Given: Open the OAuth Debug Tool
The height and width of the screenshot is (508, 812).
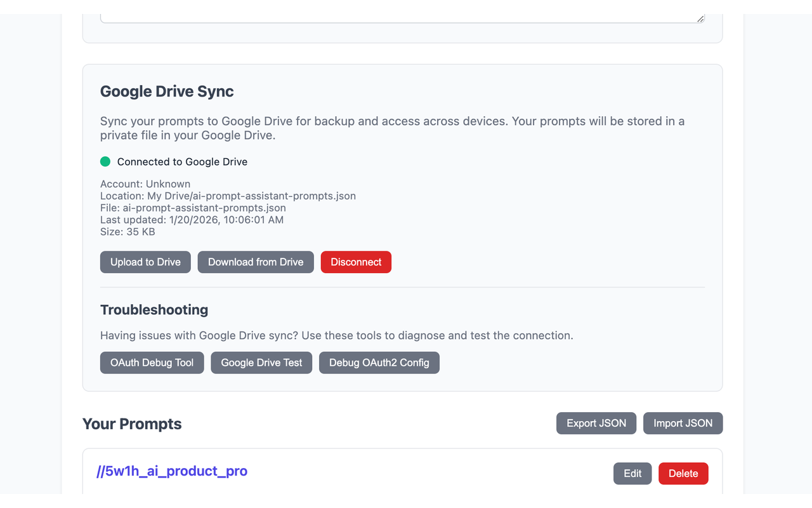Looking at the screenshot, I should point(152,363).
